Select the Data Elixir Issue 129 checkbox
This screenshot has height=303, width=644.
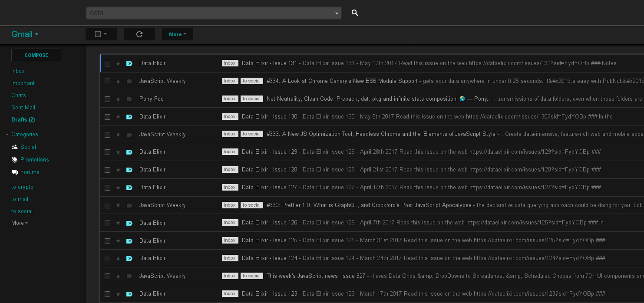[107, 152]
